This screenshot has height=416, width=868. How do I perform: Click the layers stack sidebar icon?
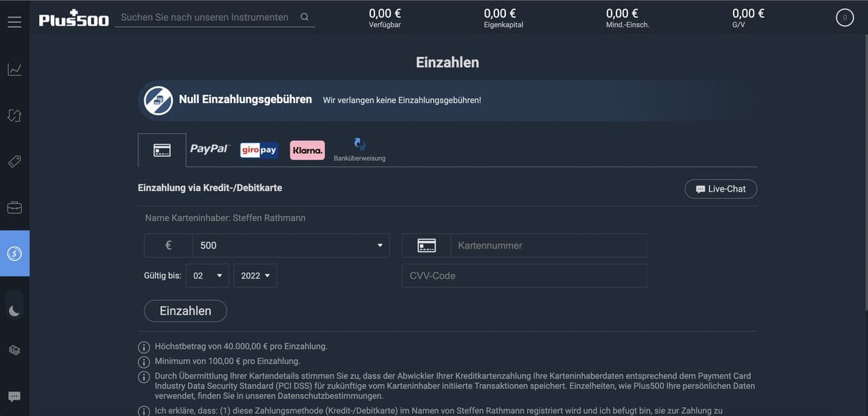click(14, 350)
